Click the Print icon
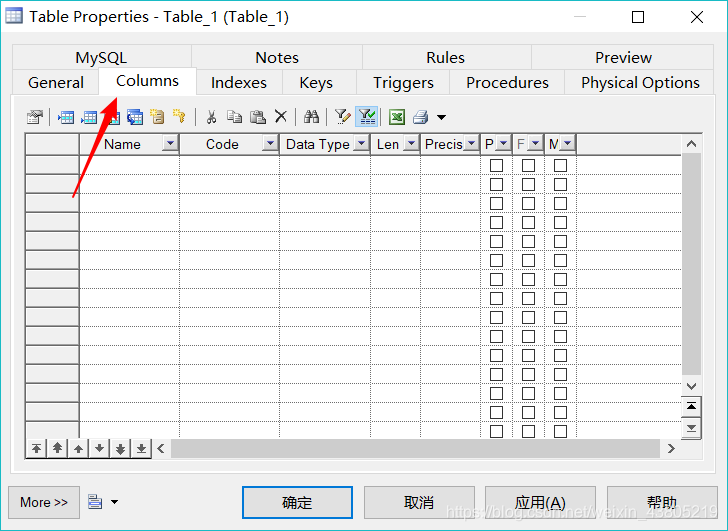Viewport: 728px width, 531px height. click(421, 117)
